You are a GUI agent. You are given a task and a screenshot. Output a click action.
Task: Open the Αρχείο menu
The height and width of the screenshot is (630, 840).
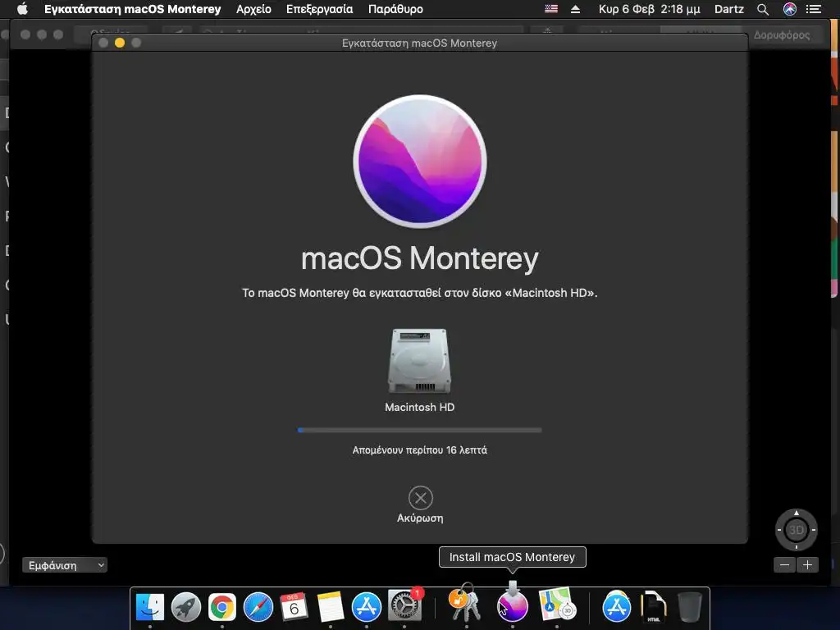254,9
